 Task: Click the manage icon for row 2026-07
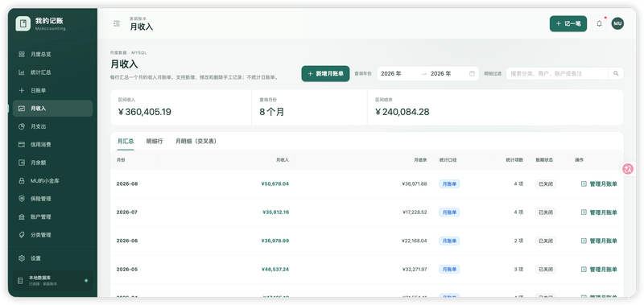(584, 212)
